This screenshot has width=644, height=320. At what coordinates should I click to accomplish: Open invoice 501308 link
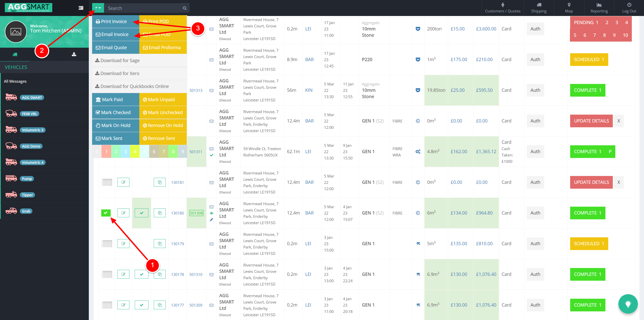[196, 213]
